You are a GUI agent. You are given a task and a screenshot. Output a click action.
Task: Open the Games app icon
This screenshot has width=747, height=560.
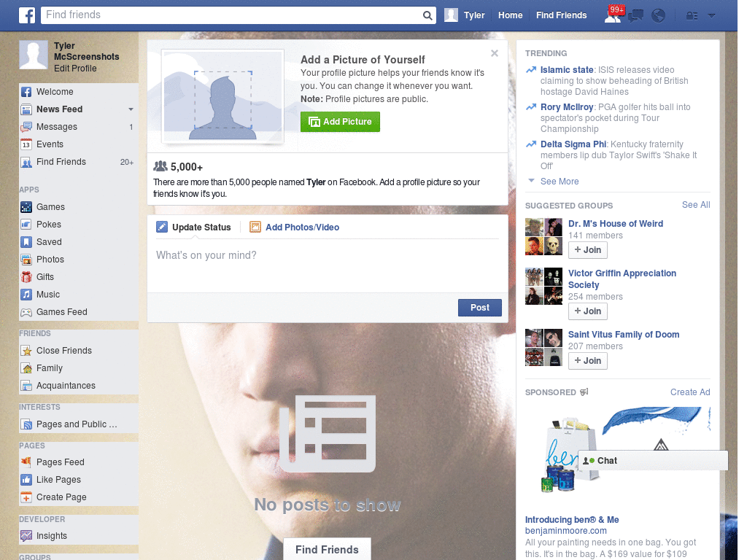coord(26,207)
